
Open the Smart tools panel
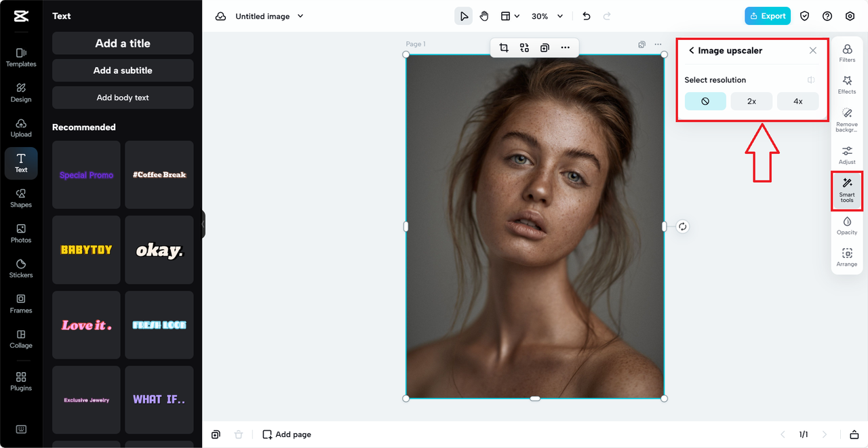[847, 190]
